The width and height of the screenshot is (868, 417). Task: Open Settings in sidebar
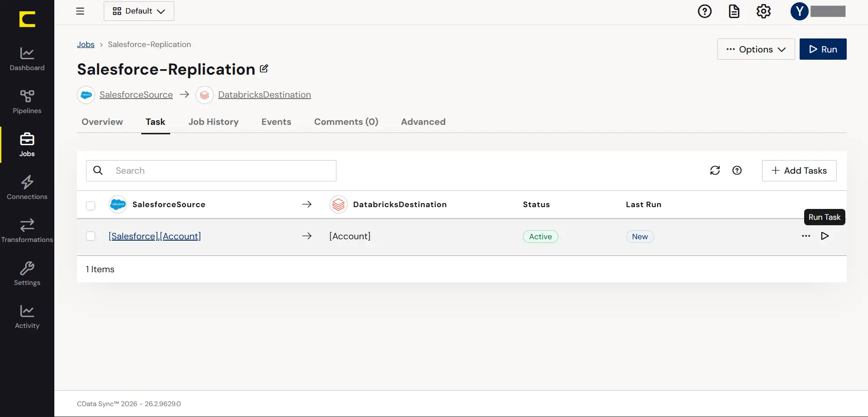(27, 274)
